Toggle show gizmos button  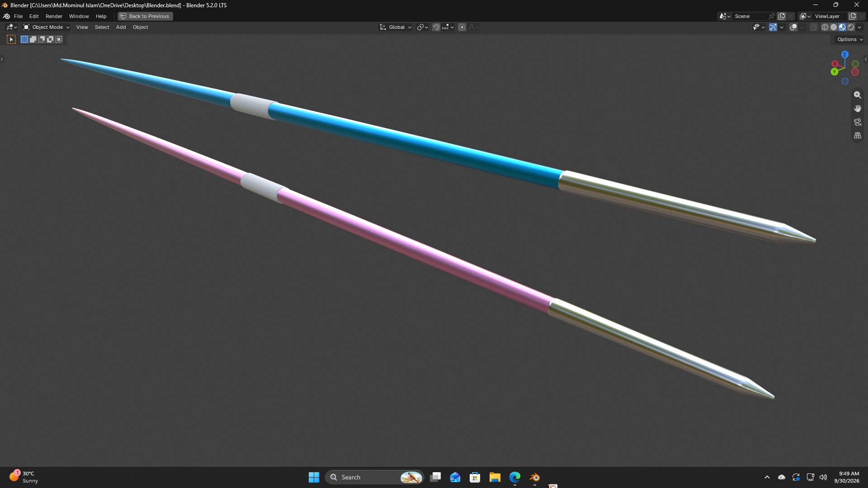pyautogui.click(x=773, y=27)
